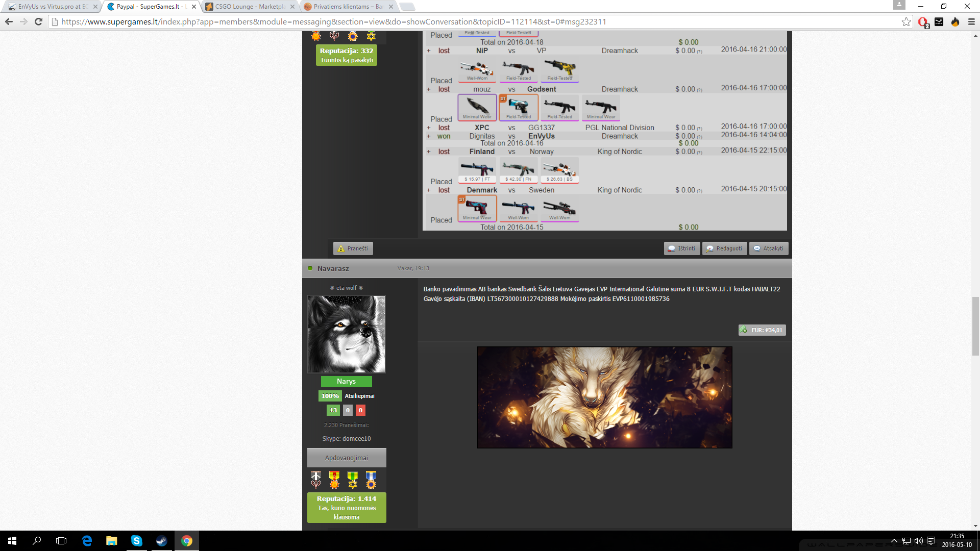Click the Minimal Wear AK-47 item
Viewport: 980px width, 551px height.
(x=601, y=108)
